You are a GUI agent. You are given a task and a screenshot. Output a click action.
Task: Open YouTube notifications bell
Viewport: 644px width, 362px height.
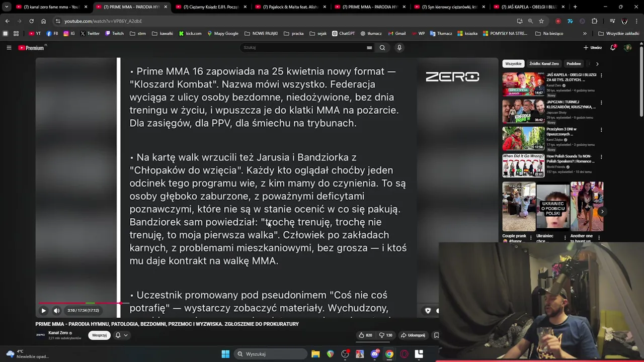pos(613,47)
